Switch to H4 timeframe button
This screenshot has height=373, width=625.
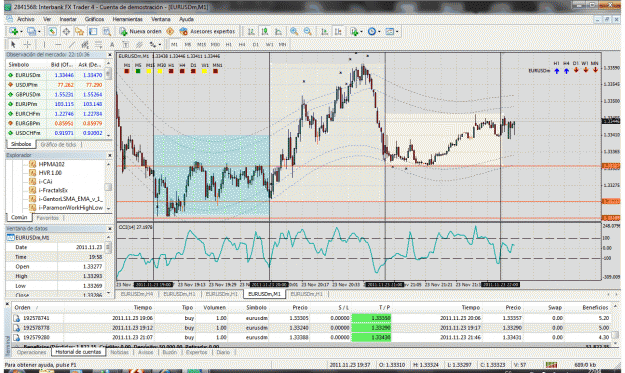point(242,45)
